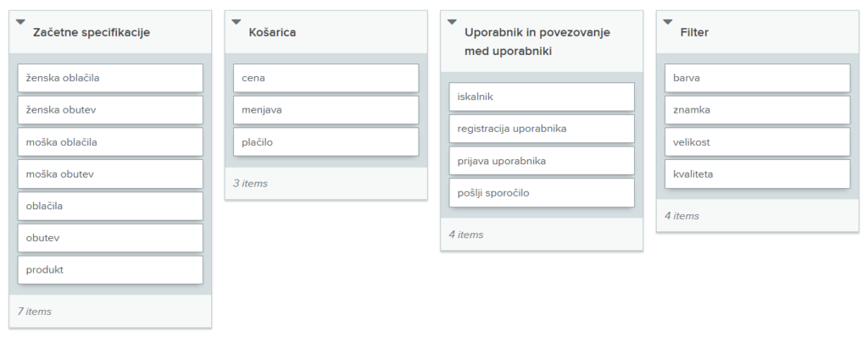The height and width of the screenshot is (348, 868).
Task: Click the cena card in Košarica
Action: (x=325, y=78)
